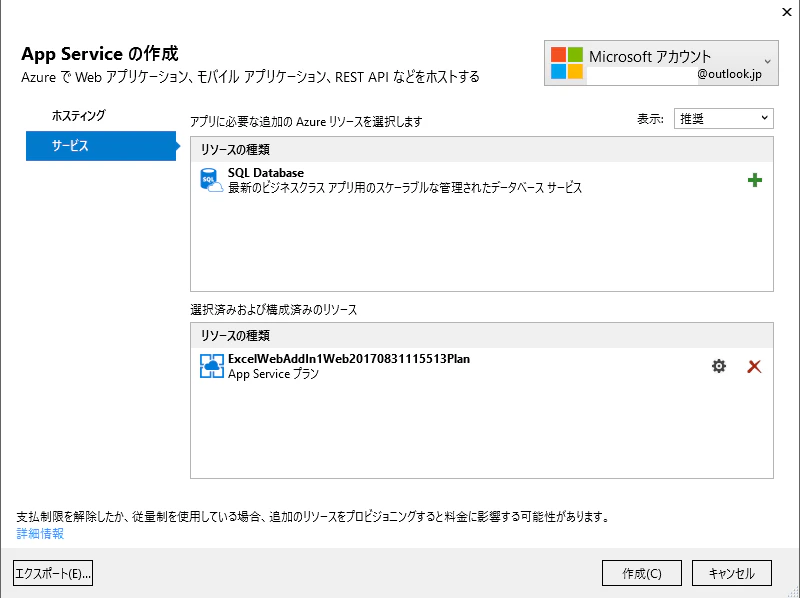800x598 pixels.
Task: Add SQL Database with green plus icon
Action: click(x=755, y=180)
